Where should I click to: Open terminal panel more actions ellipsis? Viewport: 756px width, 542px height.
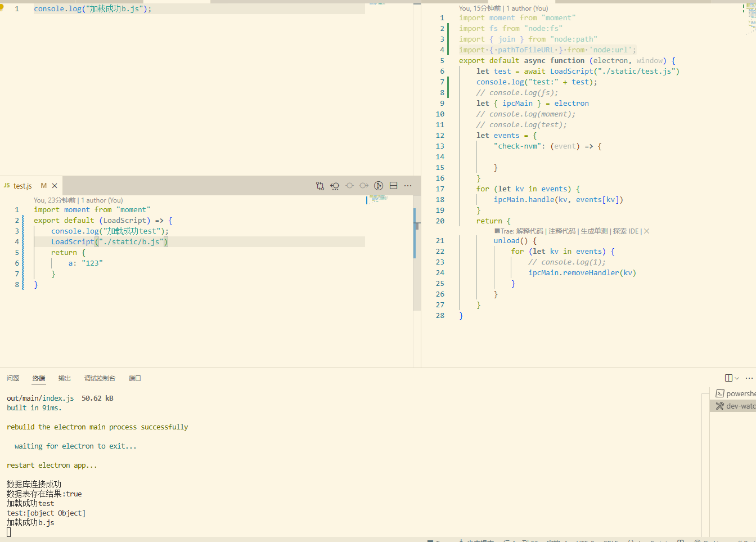point(749,378)
